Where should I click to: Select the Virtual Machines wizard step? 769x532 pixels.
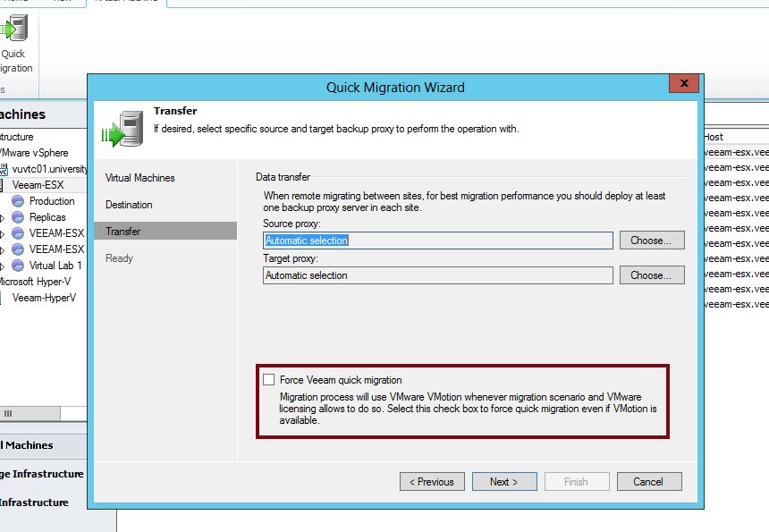[x=140, y=178]
